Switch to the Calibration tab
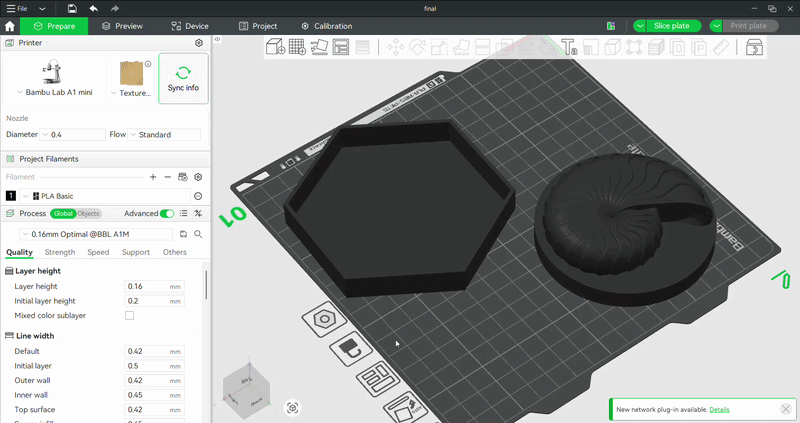This screenshot has height=423, width=800. coord(327,26)
